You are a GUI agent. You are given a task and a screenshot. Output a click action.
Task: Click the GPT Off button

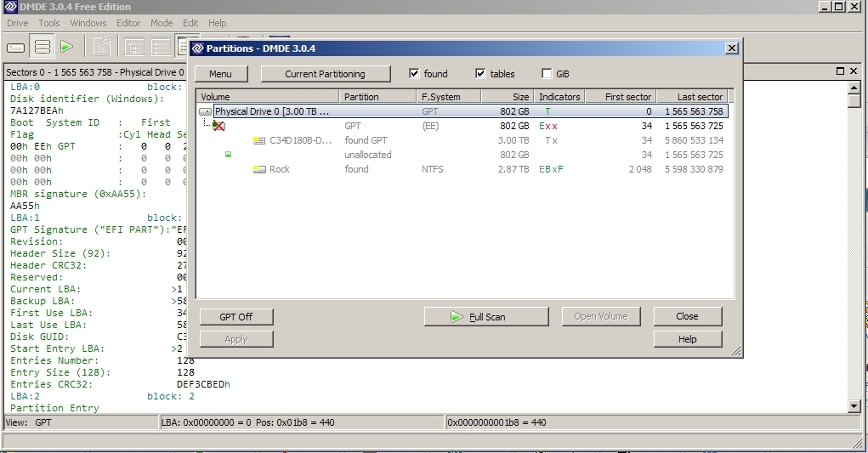[x=235, y=317]
